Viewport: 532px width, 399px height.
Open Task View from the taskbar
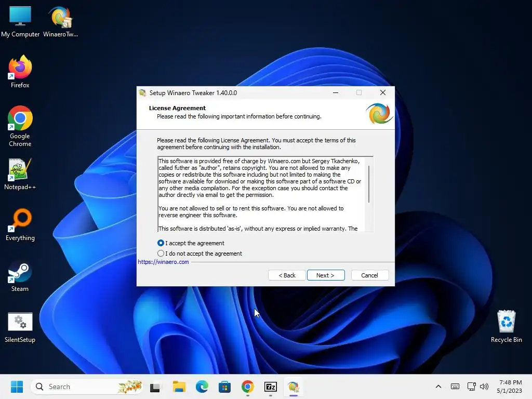(155, 387)
